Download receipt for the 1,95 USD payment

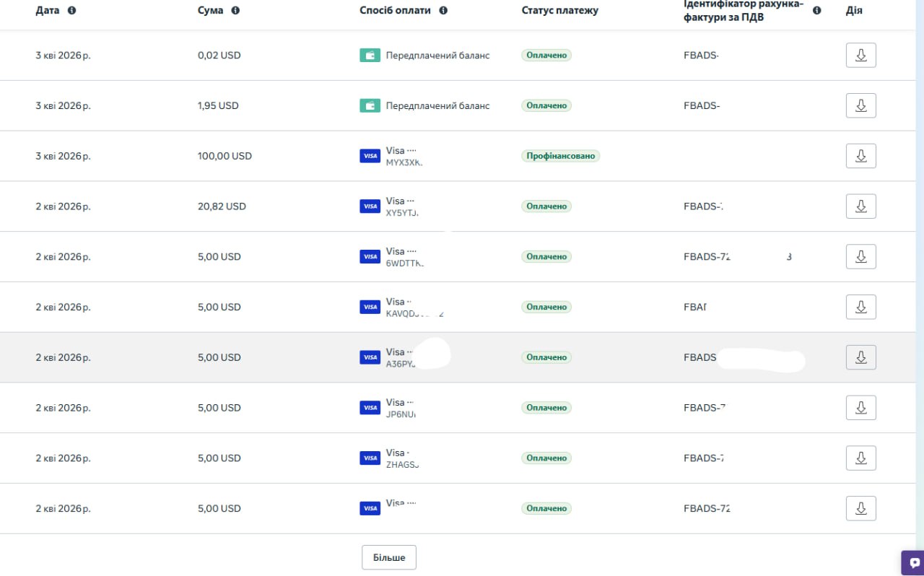pyautogui.click(x=860, y=105)
